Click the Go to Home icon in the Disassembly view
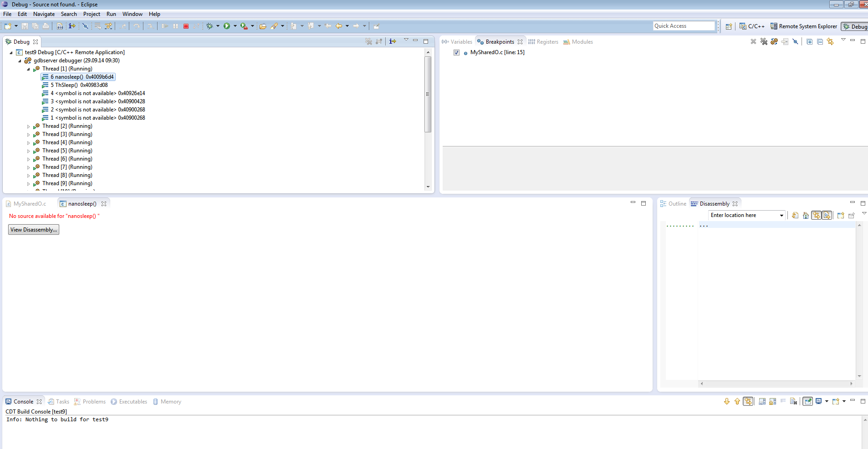Viewport: 868px width, 449px height. (806, 215)
